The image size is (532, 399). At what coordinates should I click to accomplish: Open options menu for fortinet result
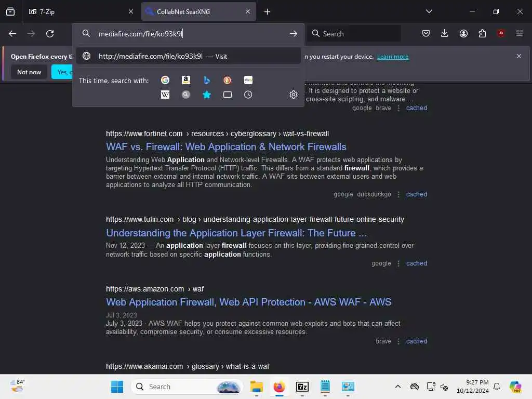[398, 194]
